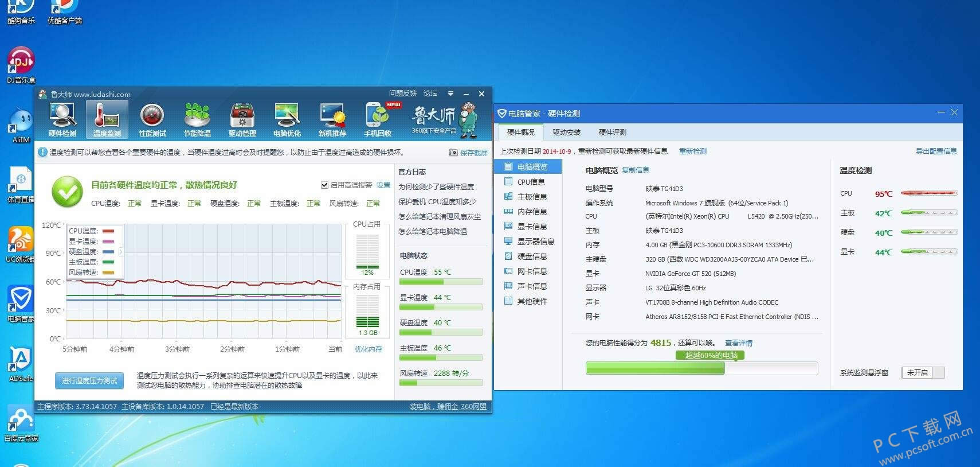Open the 百度云管家 desktop shortcut
Viewport: 980px width, 467px height.
click(21, 424)
